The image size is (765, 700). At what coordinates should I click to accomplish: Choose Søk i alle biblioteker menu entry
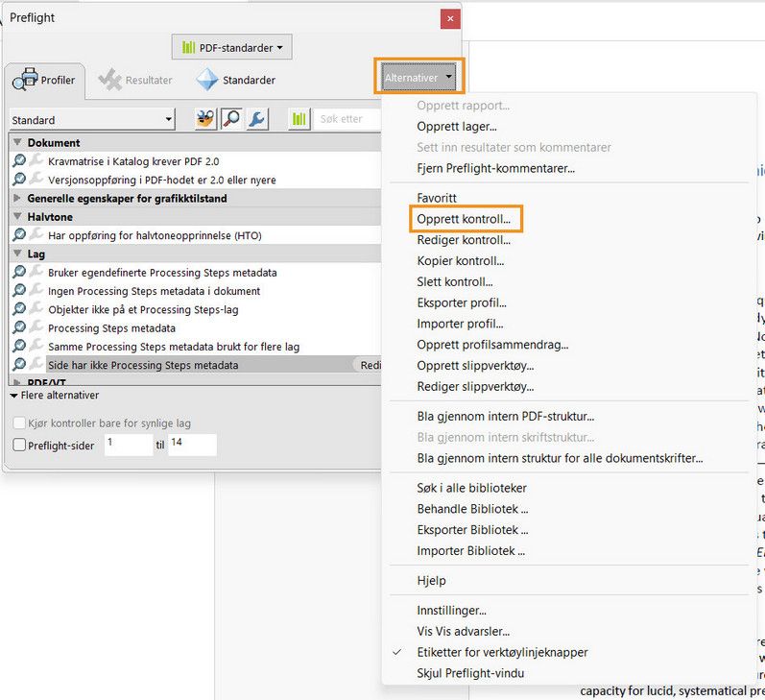tap(472, 488)
